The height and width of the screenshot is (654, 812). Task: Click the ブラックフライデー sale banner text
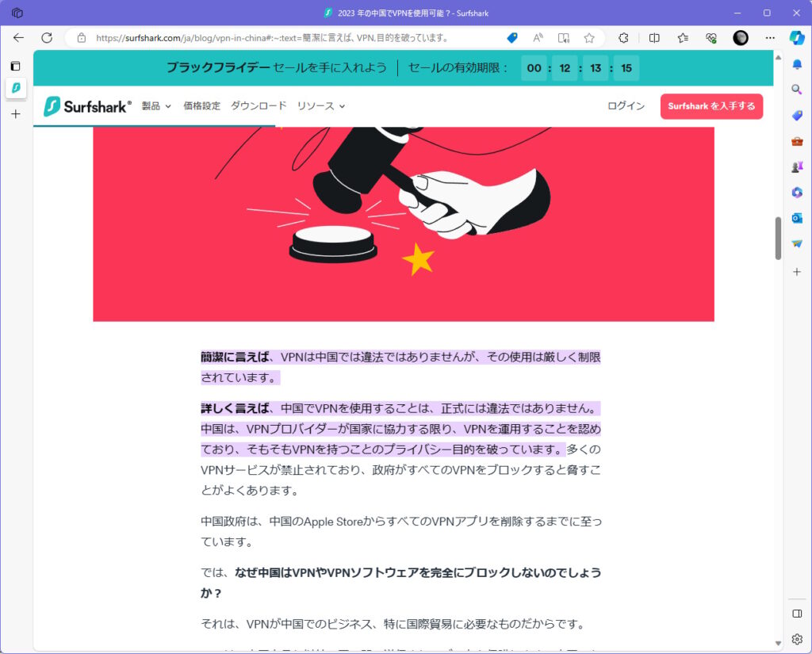point(277,68)
